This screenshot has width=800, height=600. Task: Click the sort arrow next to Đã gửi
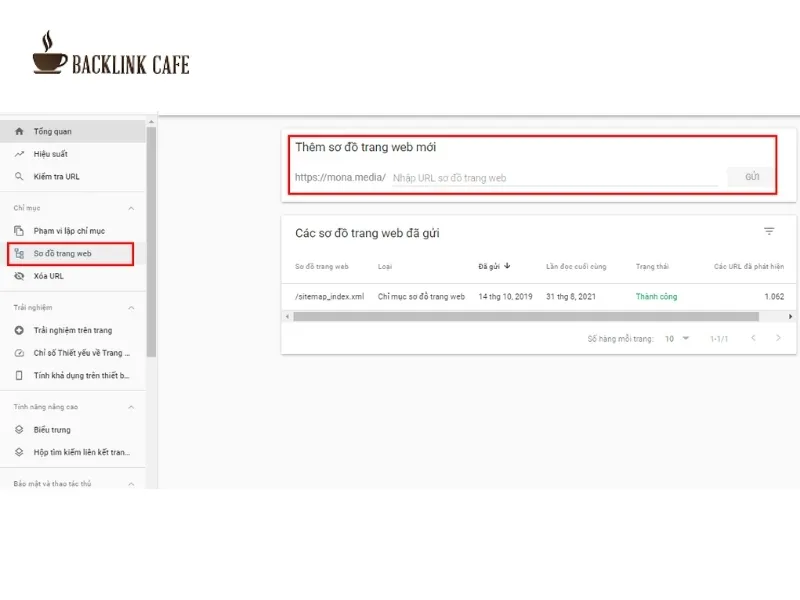tap(507, 266)
